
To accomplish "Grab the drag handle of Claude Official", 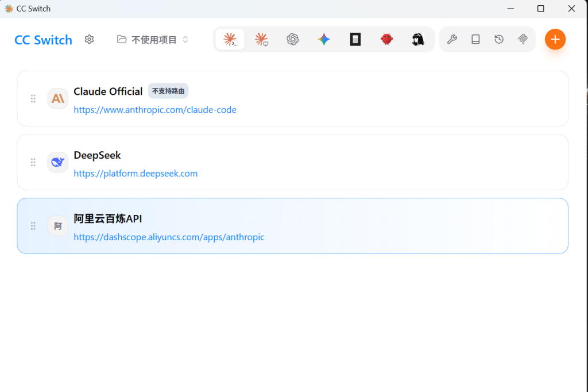I will click(x=33, y=99).
